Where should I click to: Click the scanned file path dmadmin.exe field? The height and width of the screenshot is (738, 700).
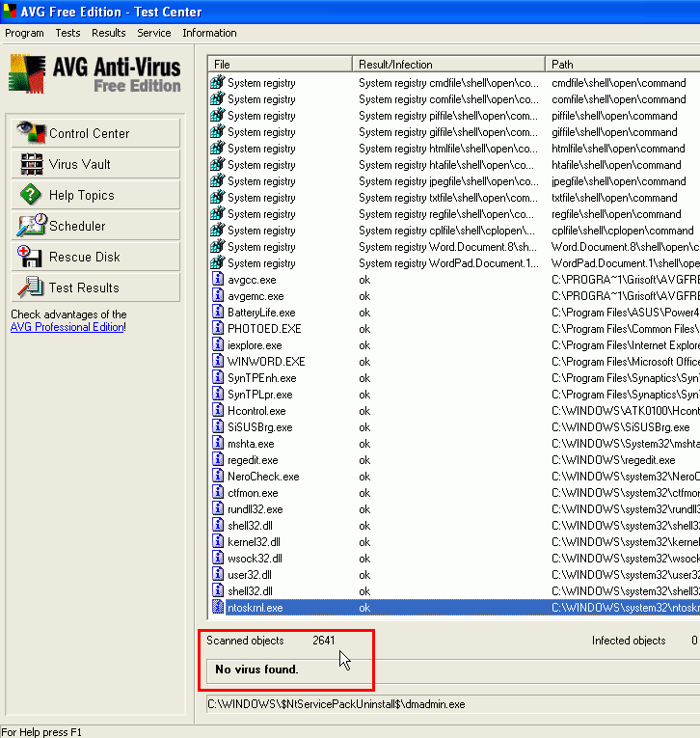tap(453, 704)
